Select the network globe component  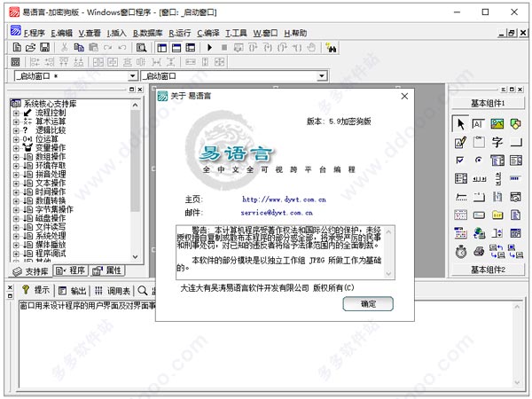pos(479,233)
